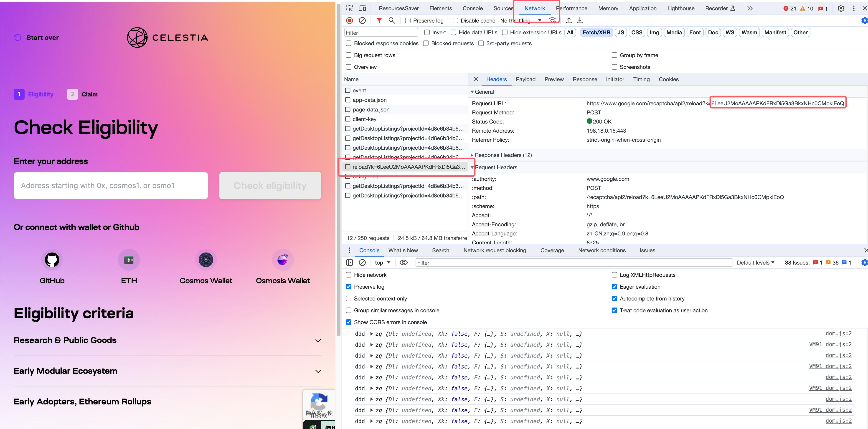Image resolution: width=868 pixels, height=429 pixels.
Task: Uncheck Show CORS errors in console
Action: (349, 322)
